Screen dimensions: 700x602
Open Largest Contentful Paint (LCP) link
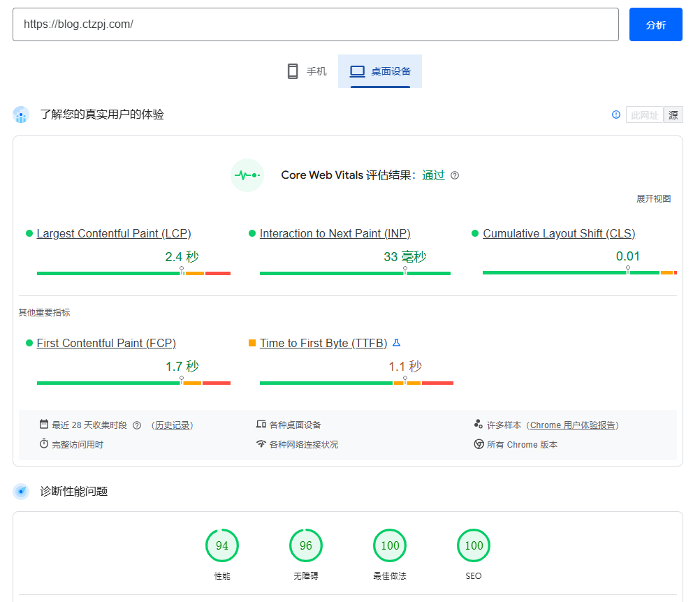pos(114,233)
